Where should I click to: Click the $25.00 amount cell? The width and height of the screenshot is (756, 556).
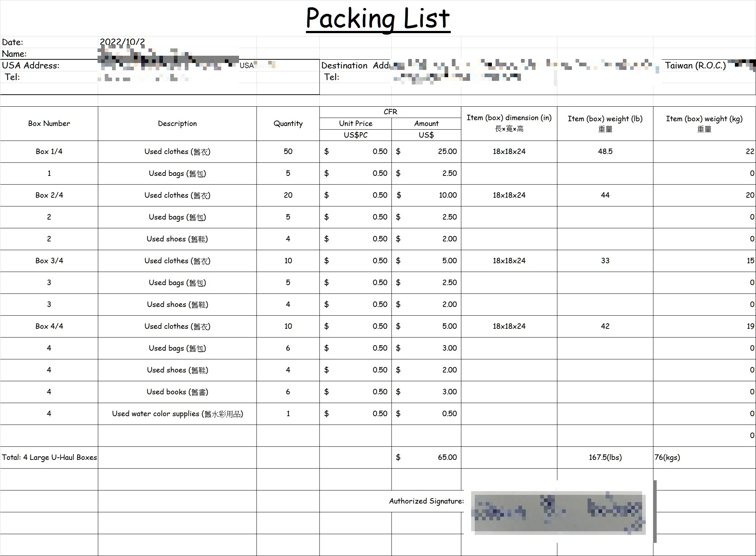(426, 151)
